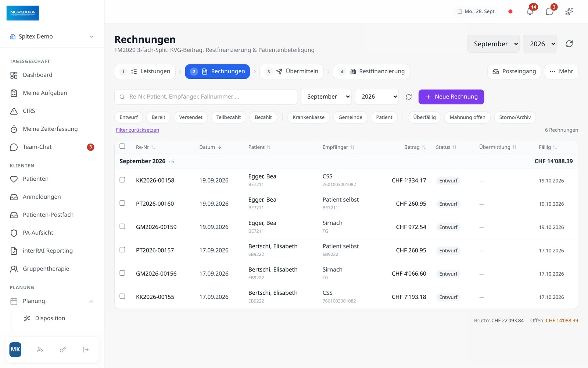Check the box for invoice PT2026-00160
Image resolution: width=588 pixels, height=368 pixels.
click(122, 203)
